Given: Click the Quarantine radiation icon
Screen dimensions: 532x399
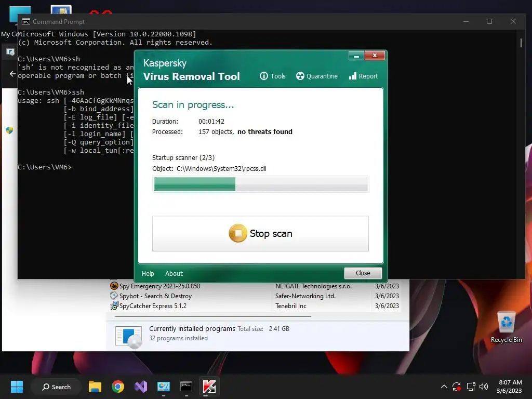Looking at the screenshot, I should (x=300, y=76).
